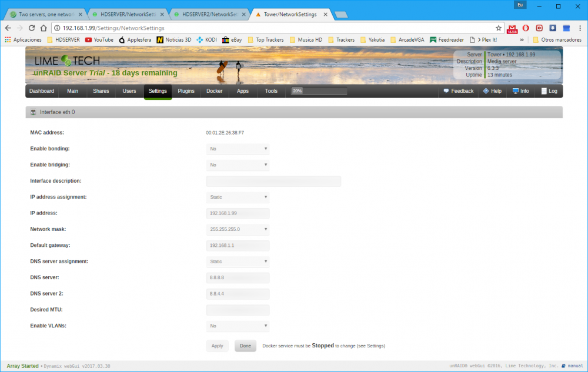Go back using browser back arrow
The image size is (588, 372).
[x=8, y=28]
